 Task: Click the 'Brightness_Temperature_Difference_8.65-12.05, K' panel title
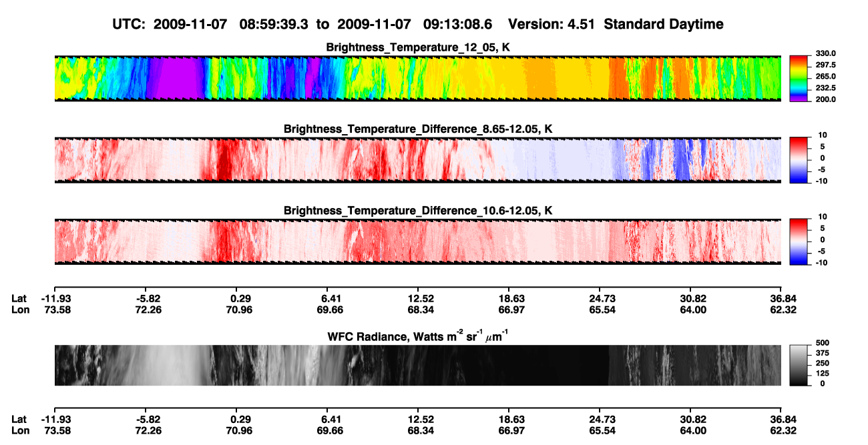[x=418, y=129]
